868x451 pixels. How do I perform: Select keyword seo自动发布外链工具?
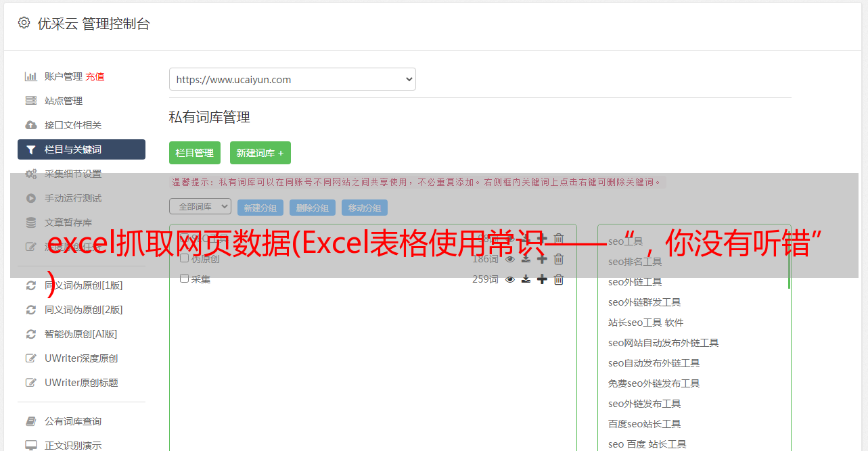pos(654,363)
